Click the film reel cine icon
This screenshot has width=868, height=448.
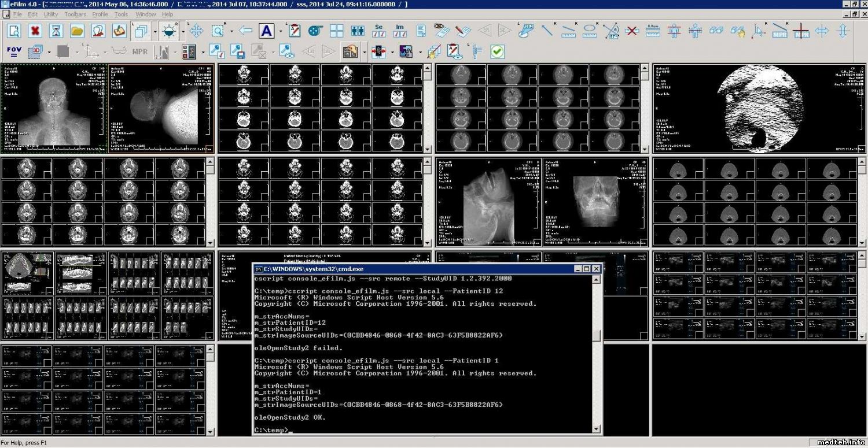[x=315, y=31]
